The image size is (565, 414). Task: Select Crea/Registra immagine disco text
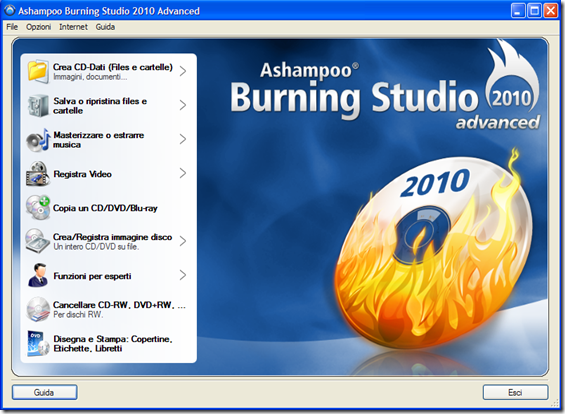click(112, 237)
